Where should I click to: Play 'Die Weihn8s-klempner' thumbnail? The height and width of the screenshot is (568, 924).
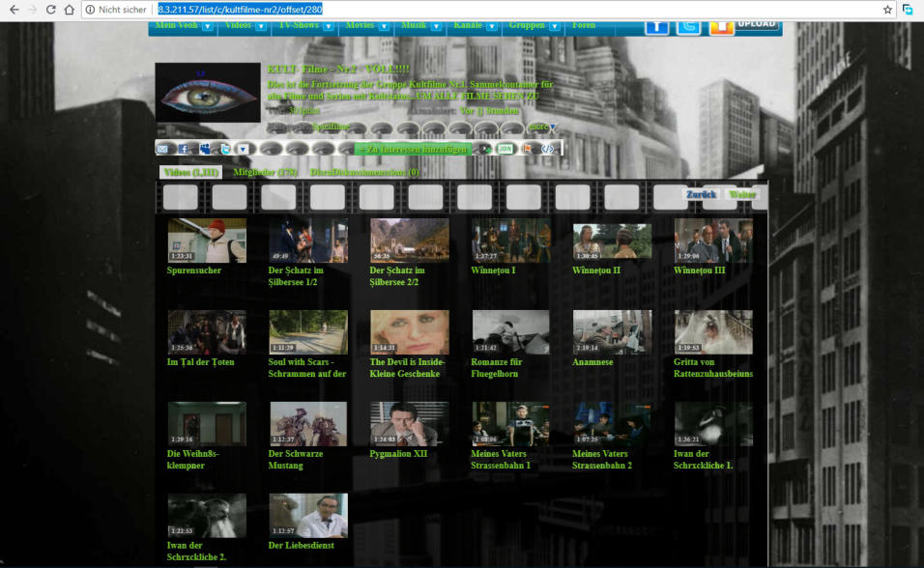click(207, 424)
